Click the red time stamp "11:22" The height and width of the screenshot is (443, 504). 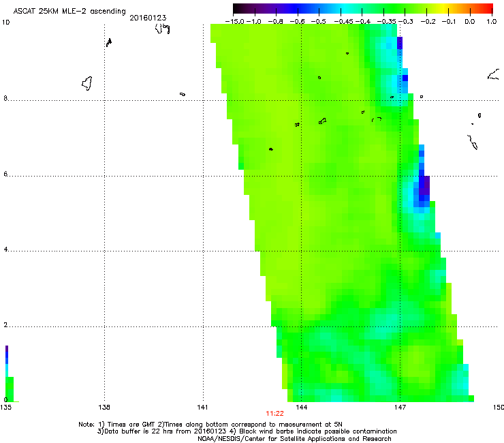click(x=275, y=414)
